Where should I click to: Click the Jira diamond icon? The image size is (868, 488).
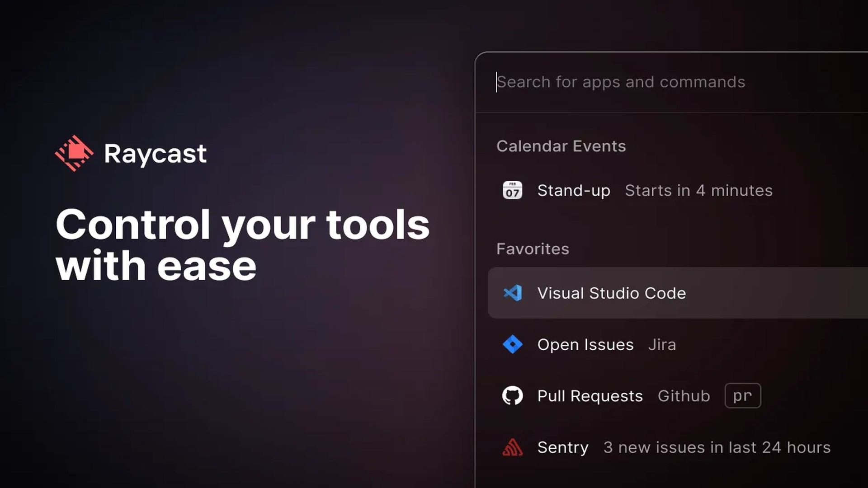tap(512, 344)
